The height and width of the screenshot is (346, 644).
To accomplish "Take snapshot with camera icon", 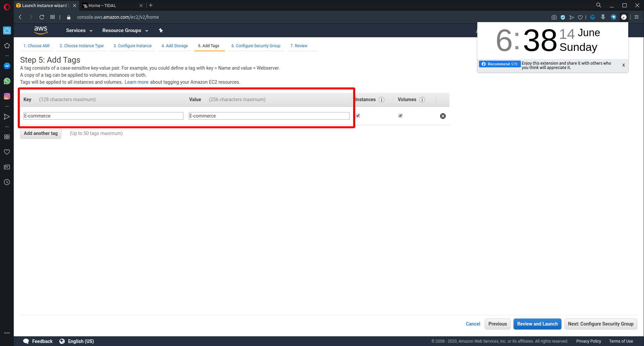I will tap(554, 17).
